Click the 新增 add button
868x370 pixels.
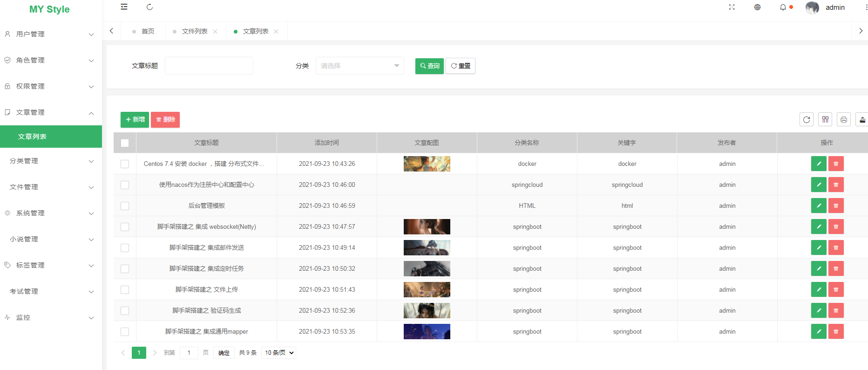pyautogui.click(x=135, y=120)
